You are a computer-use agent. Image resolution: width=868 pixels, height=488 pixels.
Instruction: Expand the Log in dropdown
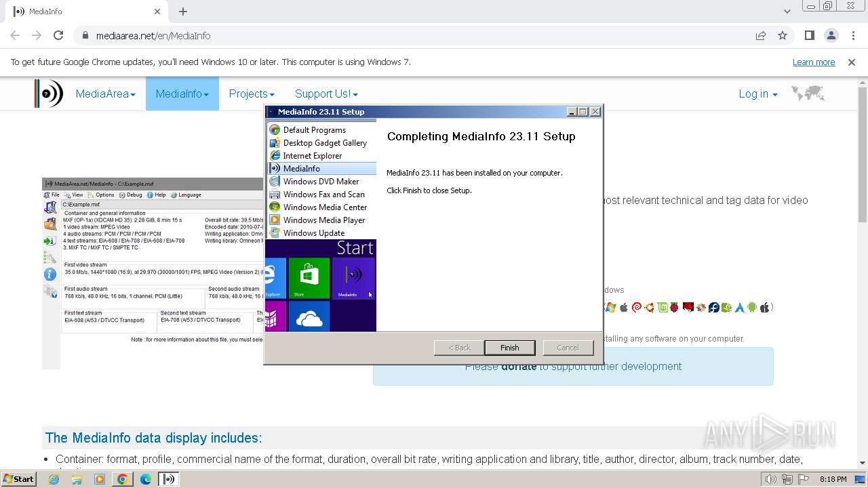pyautogui.click(x=757, y=94)
